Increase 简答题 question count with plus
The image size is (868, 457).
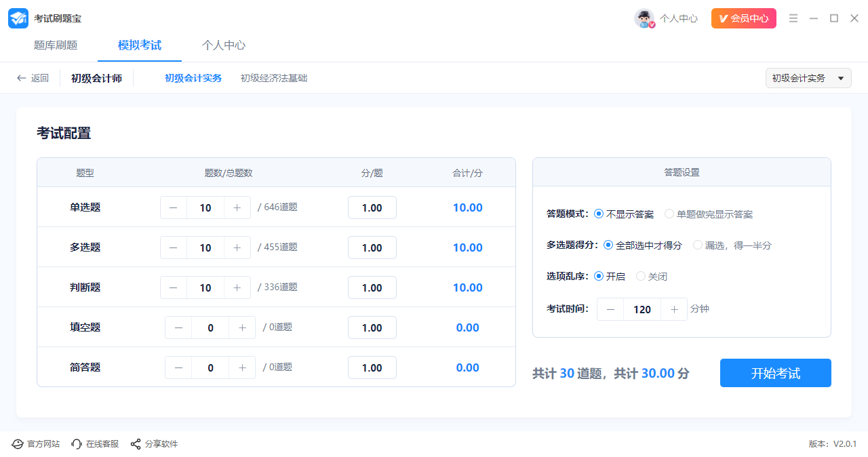pos(242,367)
